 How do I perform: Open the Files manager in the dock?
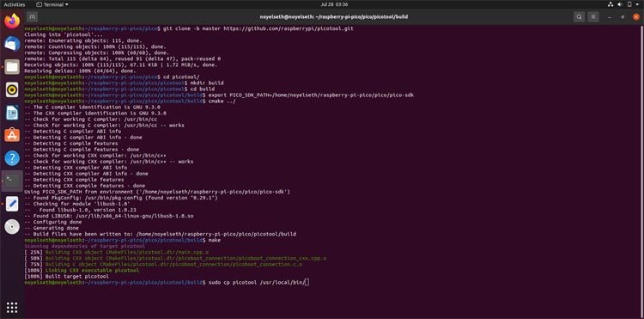(12, 66)
